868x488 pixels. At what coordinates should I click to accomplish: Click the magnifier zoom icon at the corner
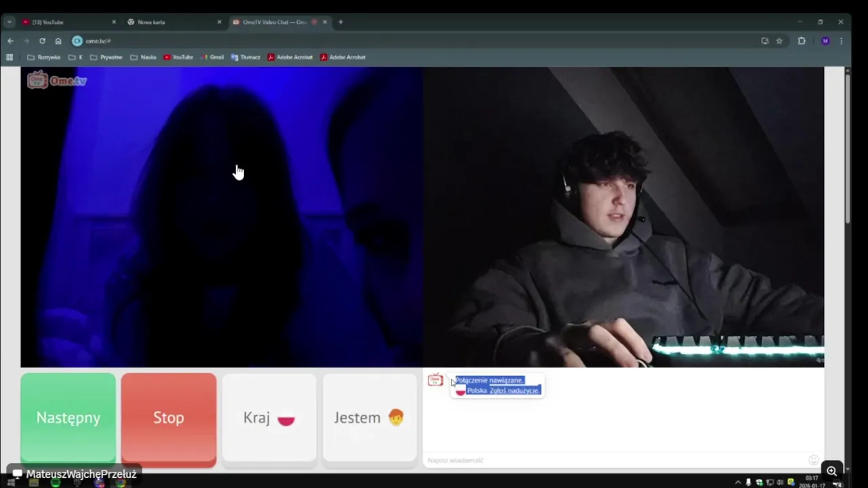831,471
